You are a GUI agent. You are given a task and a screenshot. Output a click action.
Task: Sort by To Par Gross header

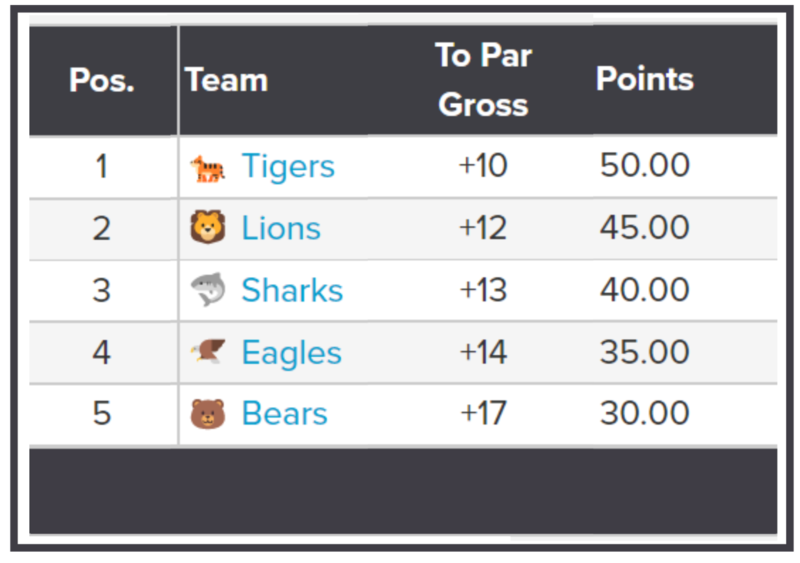(483, 80)
